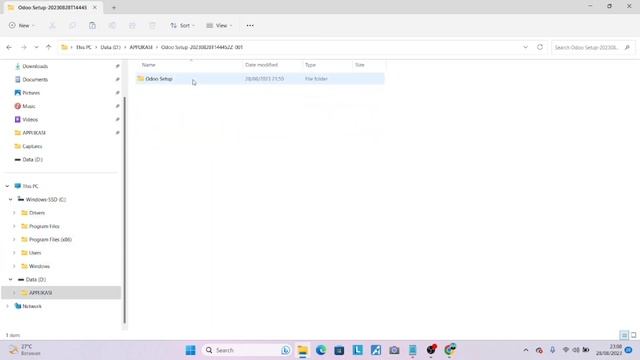Expand the Program Files node

coord(14,226)
